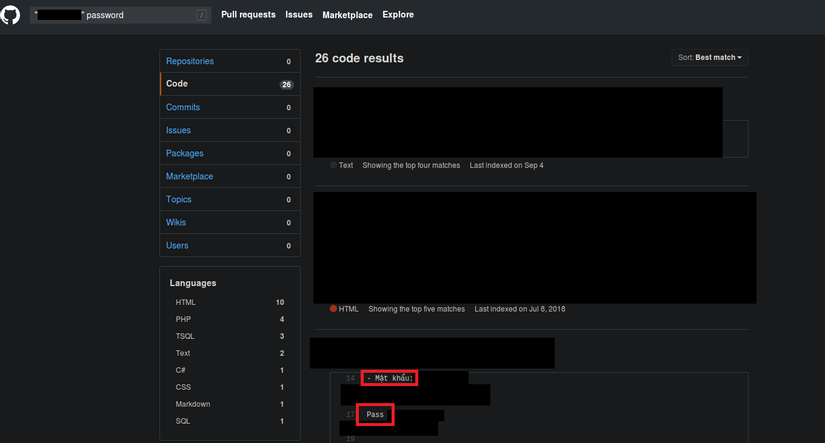The width and height of the screenshot is (825, 443).
Task: Select Wikis in the search sidebar
Action: click(x=230, y=223)
